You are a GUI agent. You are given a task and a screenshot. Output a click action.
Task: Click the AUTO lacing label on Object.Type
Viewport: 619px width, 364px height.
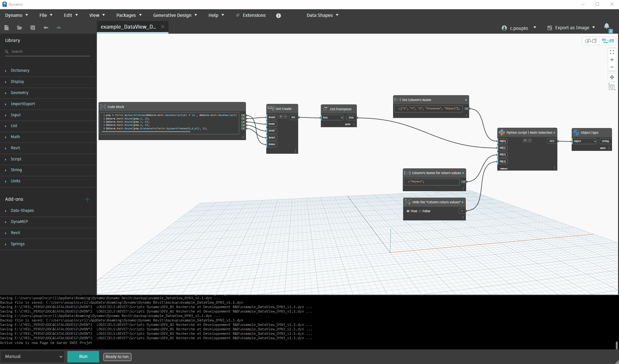click(x=603, y=148)
